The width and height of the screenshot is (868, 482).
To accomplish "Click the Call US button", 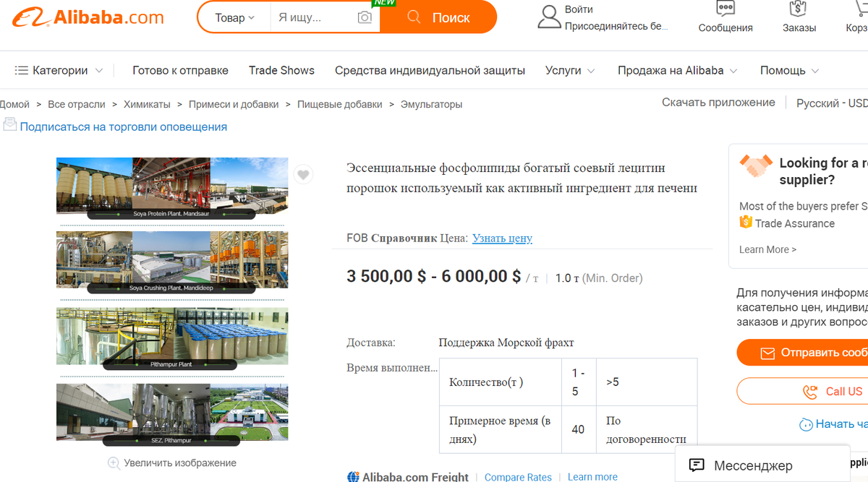I will pos(802,392).
